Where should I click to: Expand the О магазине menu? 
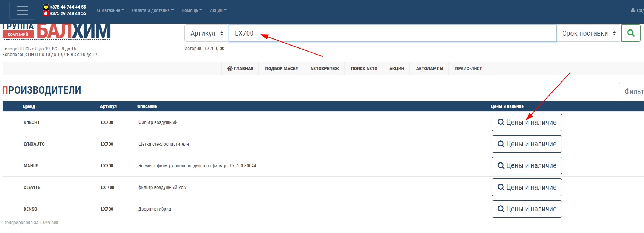(111, 10)
